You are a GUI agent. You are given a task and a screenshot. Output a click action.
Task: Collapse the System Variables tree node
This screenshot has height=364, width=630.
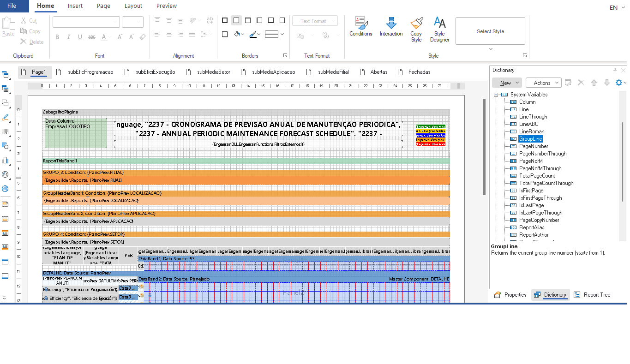[x=495, y=94]
